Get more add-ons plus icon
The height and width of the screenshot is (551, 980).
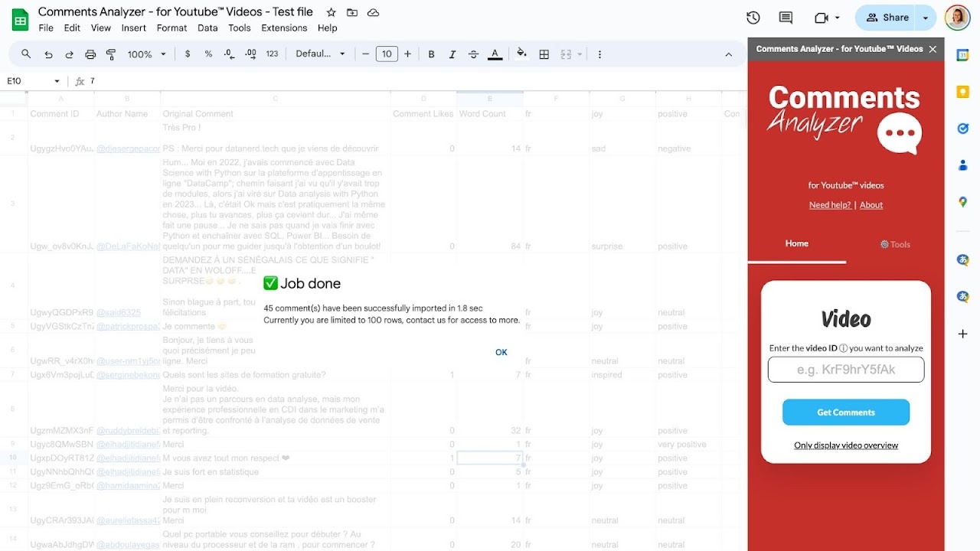[962, 334]
